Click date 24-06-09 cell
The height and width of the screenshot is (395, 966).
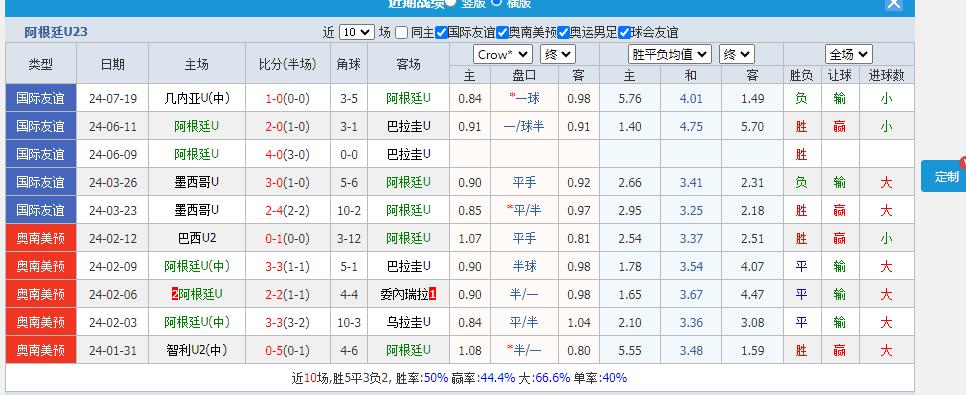click(113, 155)
